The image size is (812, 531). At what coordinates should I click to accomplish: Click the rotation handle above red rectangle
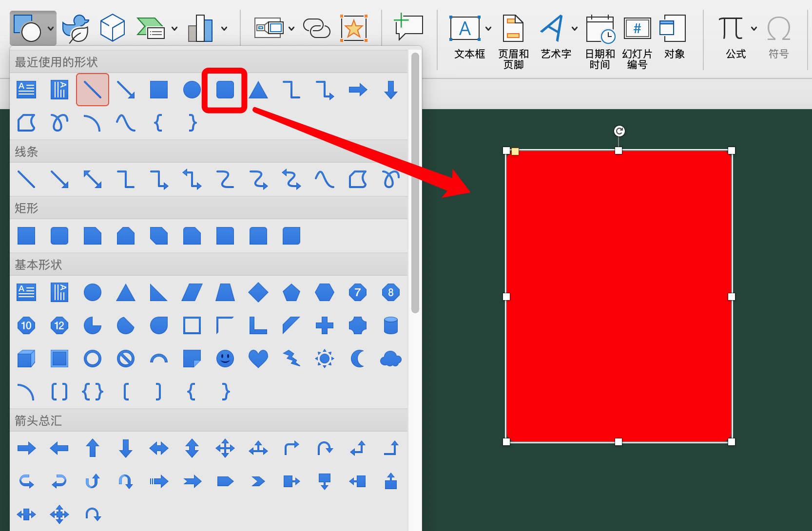[x=619, y=131]
